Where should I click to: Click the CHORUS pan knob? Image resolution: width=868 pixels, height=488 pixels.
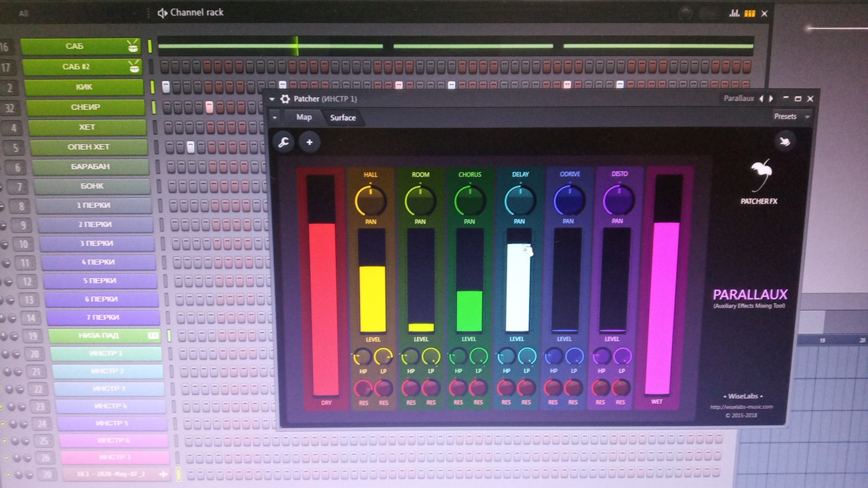[x=469, y=201]
